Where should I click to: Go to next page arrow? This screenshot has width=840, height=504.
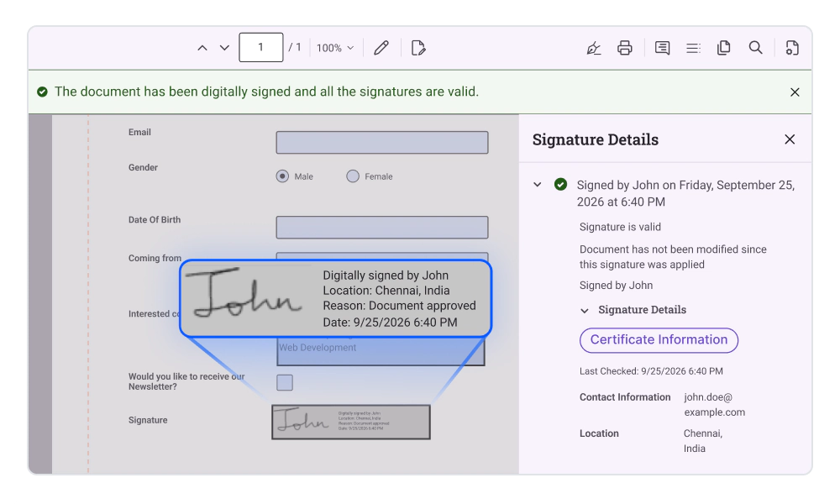[x=224, y=48]
